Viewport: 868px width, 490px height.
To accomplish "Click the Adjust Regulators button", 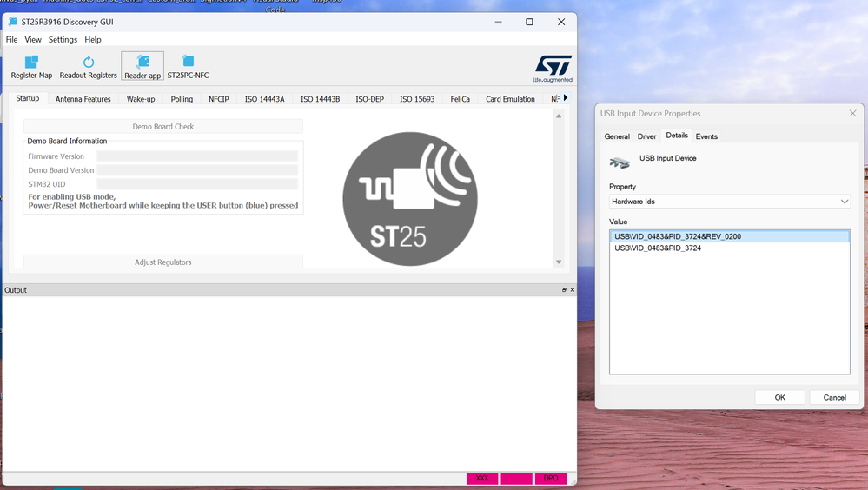I will click(163, 262).
